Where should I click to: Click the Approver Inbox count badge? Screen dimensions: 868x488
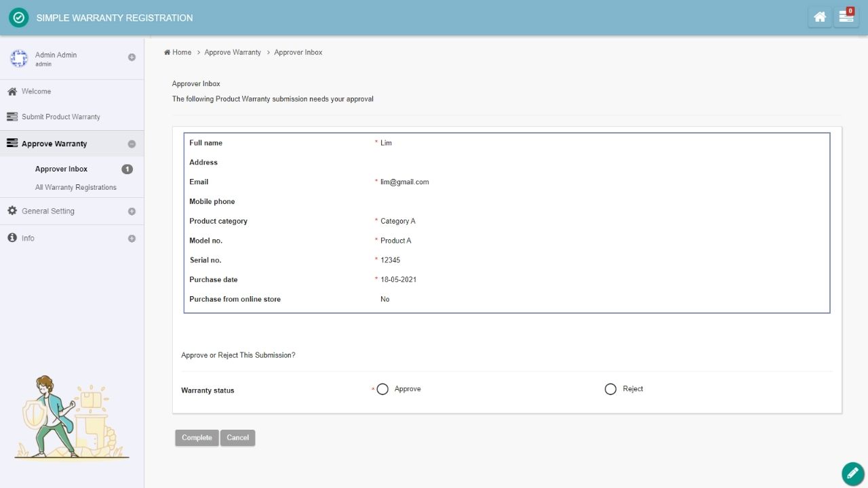click(x=127, y=169)
